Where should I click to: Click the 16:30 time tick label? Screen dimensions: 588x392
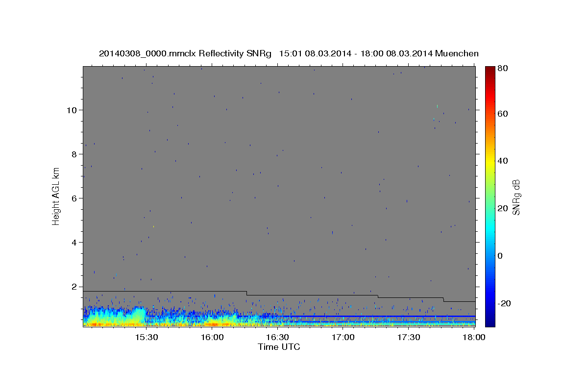277,338
